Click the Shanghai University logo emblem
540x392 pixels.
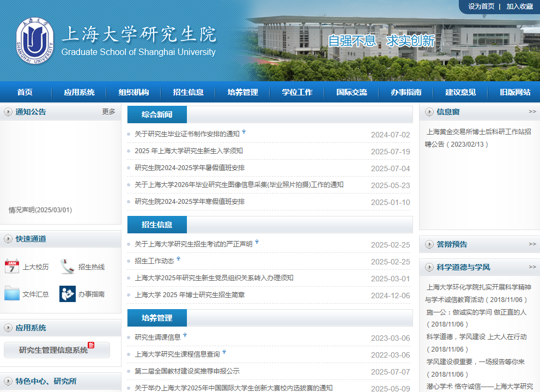35,41
